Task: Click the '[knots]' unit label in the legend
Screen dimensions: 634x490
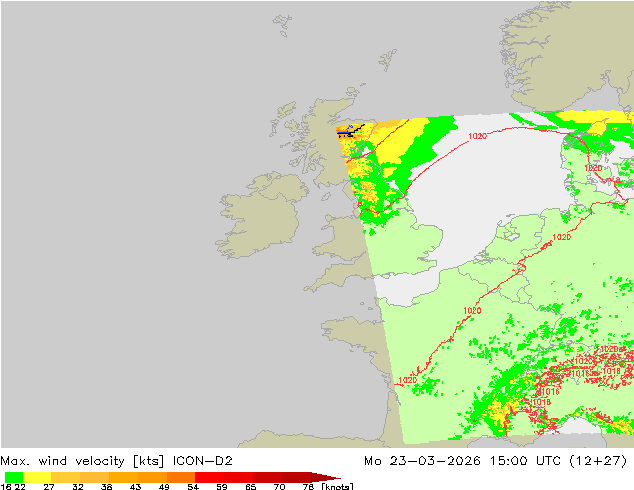Action: pos(337,486)
